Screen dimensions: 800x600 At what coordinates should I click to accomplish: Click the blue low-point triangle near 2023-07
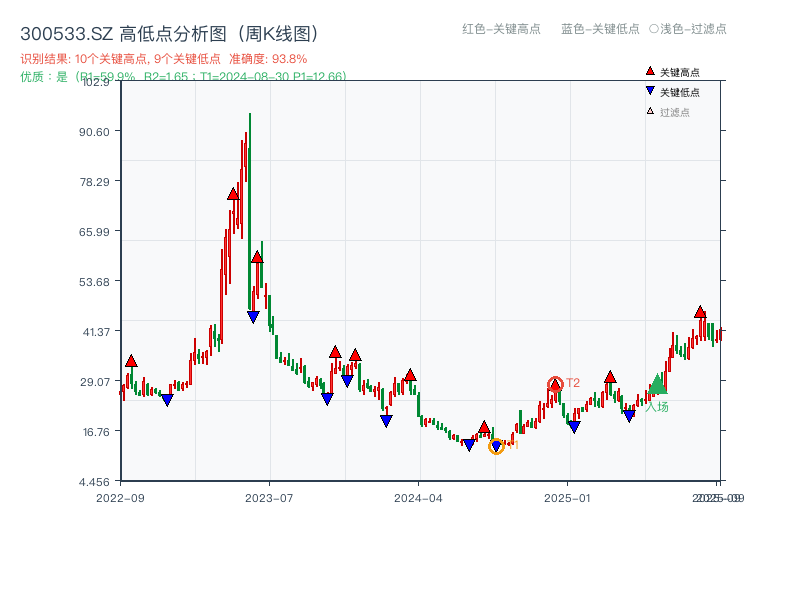pos(253,316)
